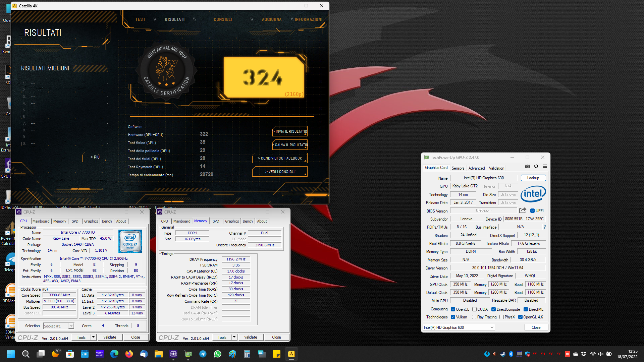Open the AGGIORNA tab in Catzilla
The height and width of the screenshot is (362, 644).
(272, 19)
